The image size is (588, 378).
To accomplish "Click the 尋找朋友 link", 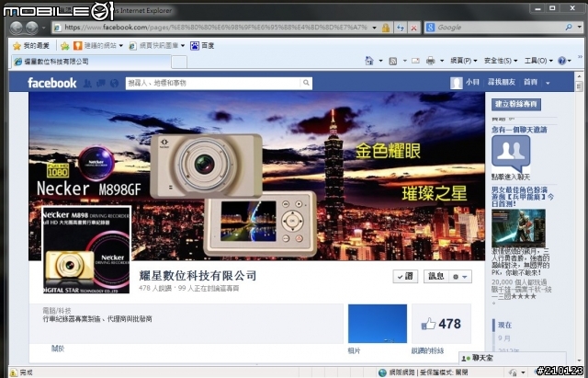I will [x=502, y=82].
